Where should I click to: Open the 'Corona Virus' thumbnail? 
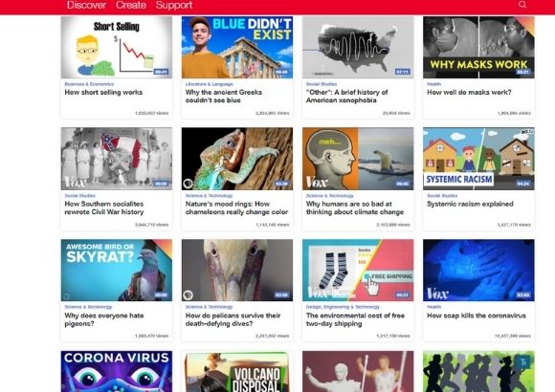tap(117, 372)
